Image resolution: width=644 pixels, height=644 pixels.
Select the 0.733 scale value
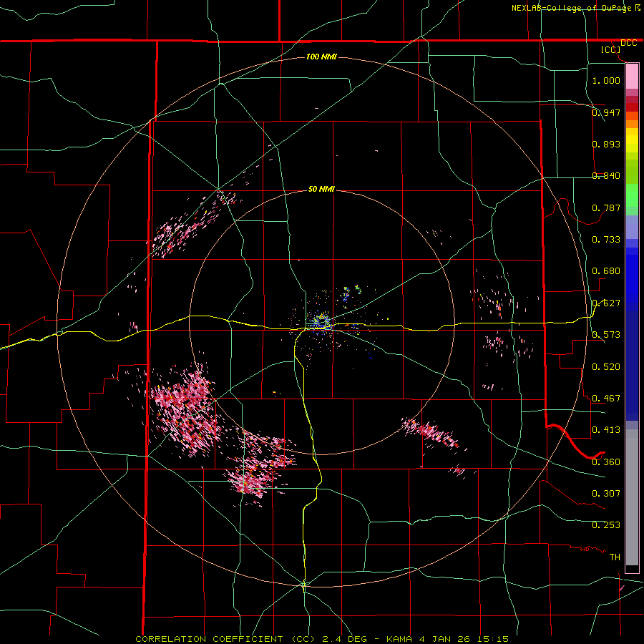tap(606, 240)
